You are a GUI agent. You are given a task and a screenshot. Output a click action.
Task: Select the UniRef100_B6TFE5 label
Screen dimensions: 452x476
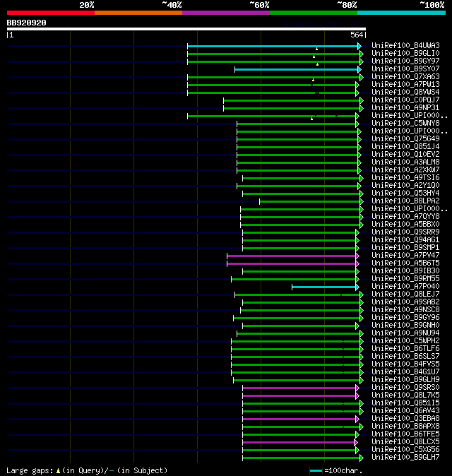click(405, 434)
